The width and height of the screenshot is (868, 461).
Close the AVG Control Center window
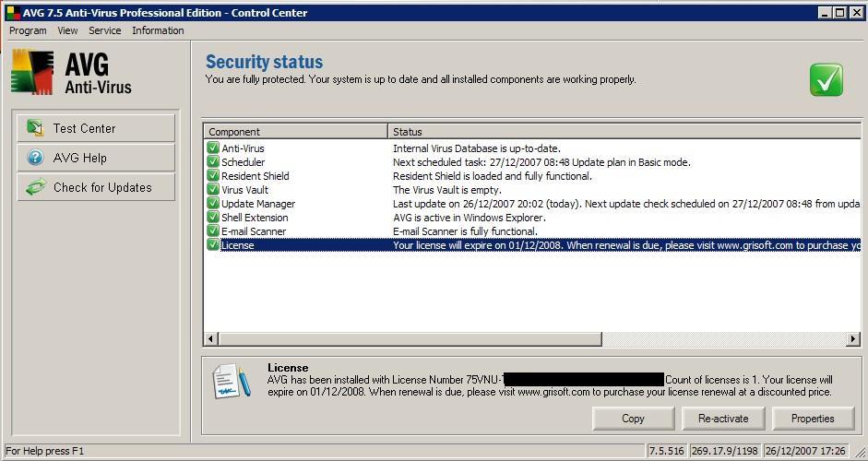pyautogui.click(x=856, y=12)
